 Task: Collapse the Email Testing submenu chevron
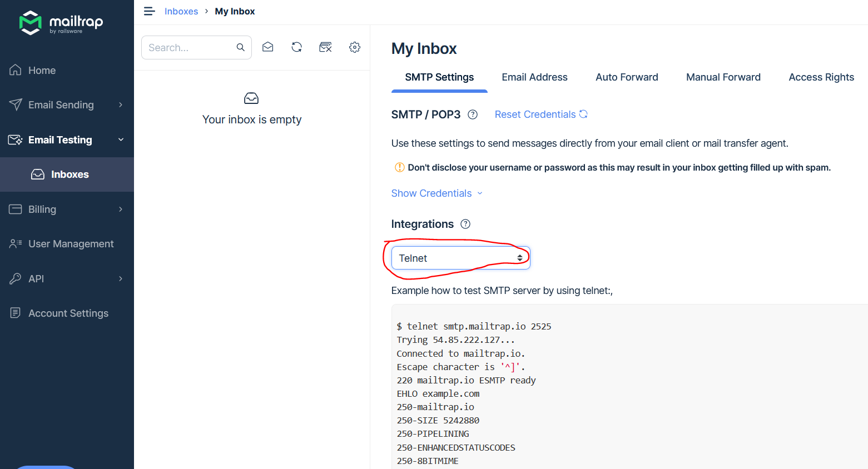tap(121, 139)
